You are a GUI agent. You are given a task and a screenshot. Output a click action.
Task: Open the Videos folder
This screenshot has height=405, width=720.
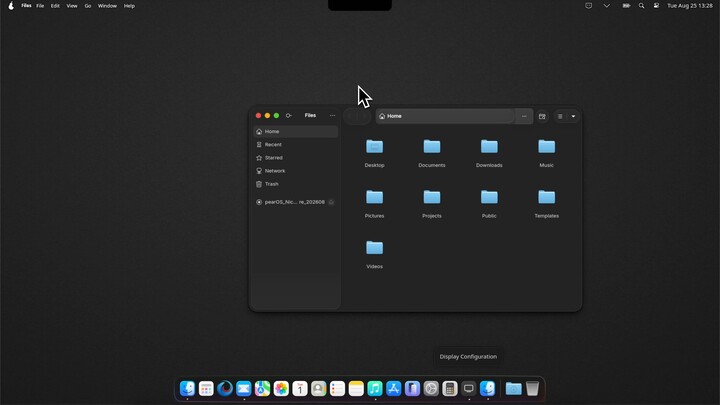point(374,254)
